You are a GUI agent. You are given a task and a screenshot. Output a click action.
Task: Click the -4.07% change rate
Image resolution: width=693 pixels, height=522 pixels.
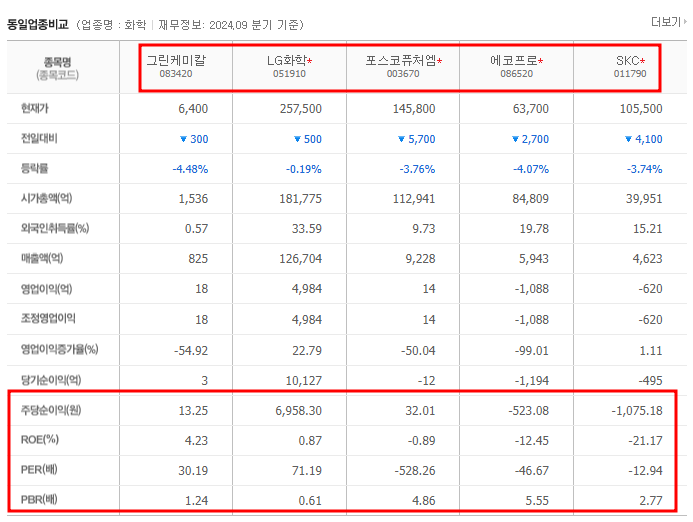(x=531, y=169)
